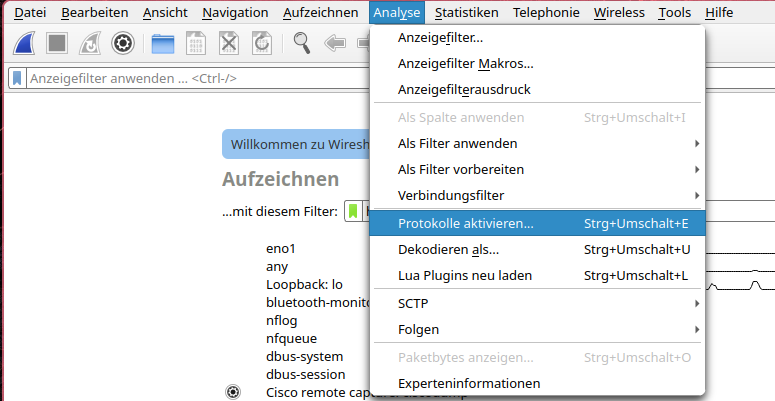Open the Wireless menu
This screenshot has height=401, width=775.
[x=619, y=12]
